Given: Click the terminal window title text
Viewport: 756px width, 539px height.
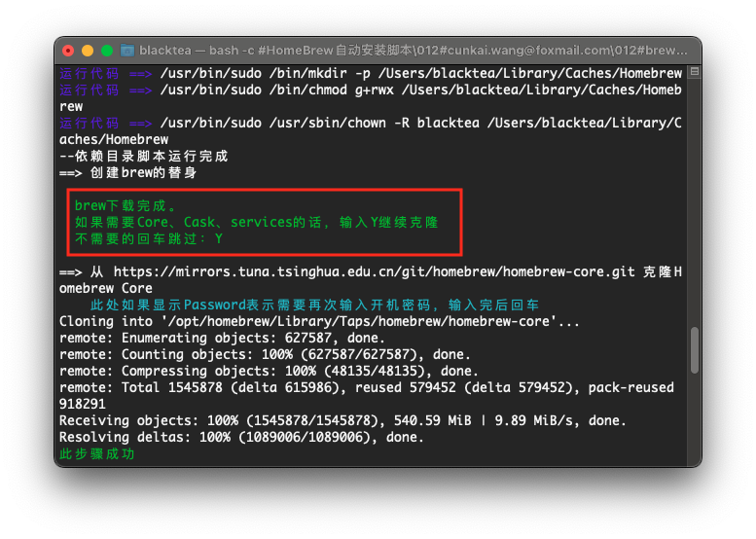Looking at the screenshot, I should [414, 51].
